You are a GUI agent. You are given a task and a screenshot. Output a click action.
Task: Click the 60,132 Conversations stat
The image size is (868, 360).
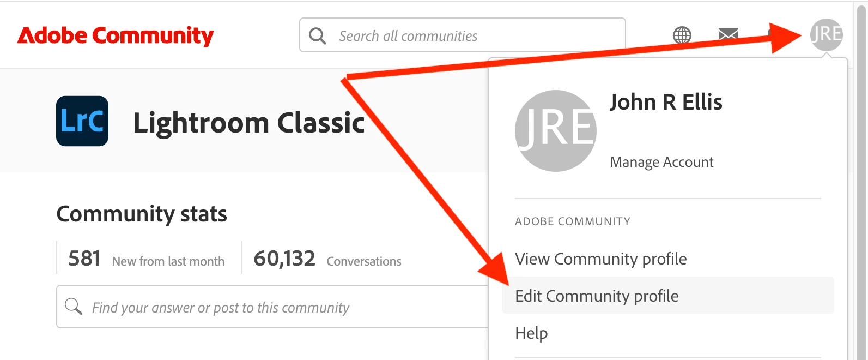(327, 259)
